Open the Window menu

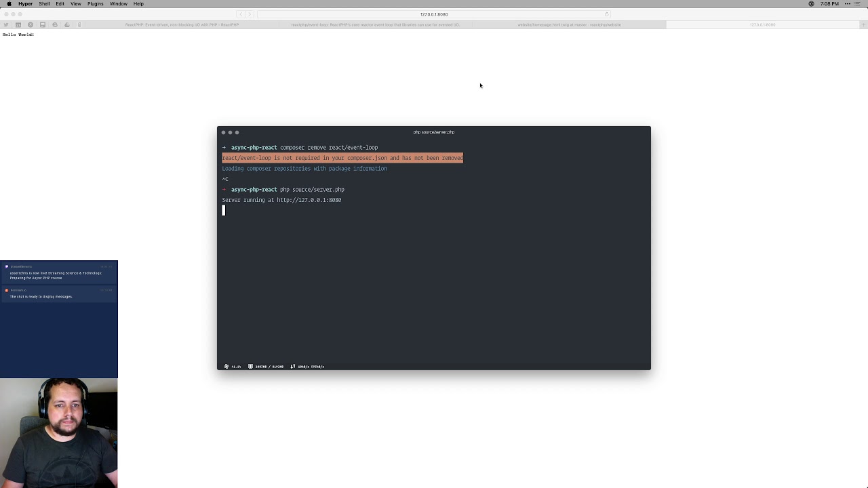tap(119, 3)
